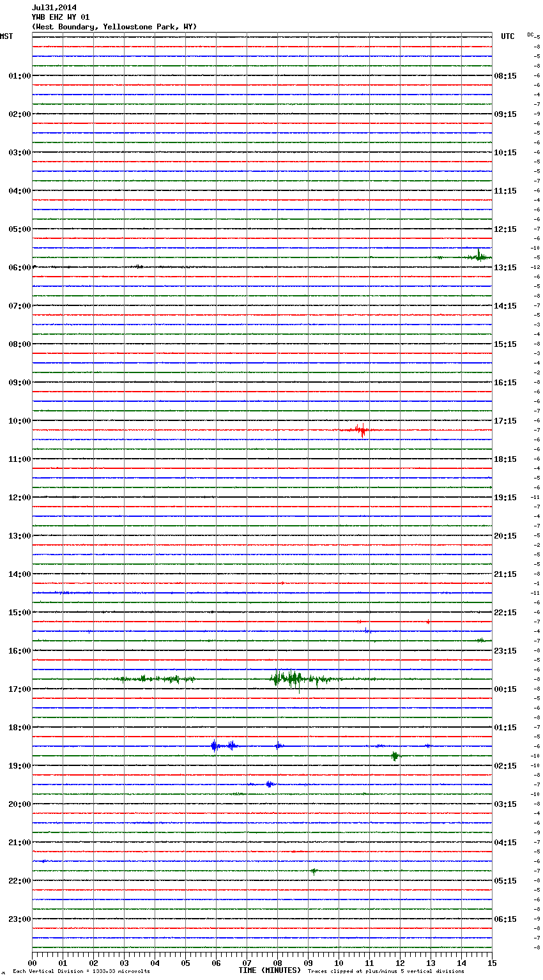The height and width of the screenshot is (980, 543).
Task: Select the 14:00 MST row label
Action: (x=20, y=574)
